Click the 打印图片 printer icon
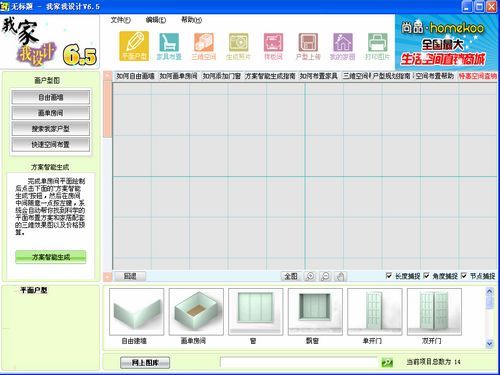This screenshot has width=500, height=375. pos(377,46)
